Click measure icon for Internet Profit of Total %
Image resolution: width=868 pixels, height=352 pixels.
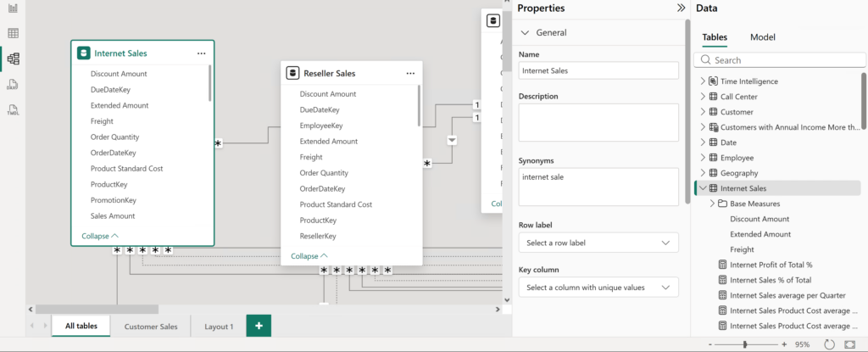coord(722,265)
